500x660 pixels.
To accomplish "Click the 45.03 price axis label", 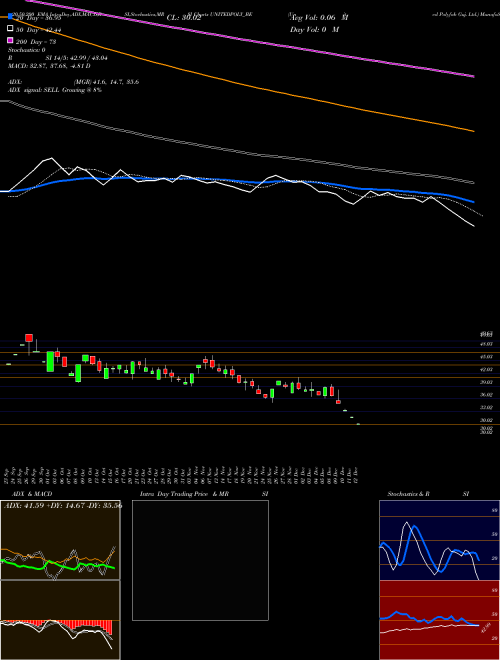I will pyautogui.click(x=487, y=357).
